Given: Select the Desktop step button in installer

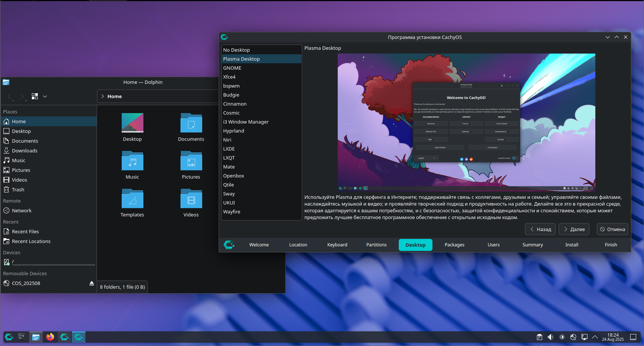Looking at the screenshot, I should pos(415,245).
